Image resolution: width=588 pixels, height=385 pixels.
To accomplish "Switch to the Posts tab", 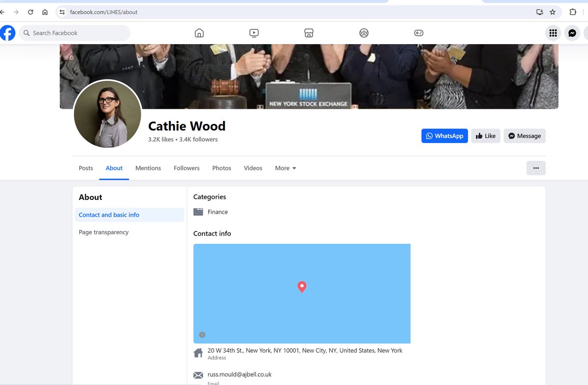I will [86, 168].
